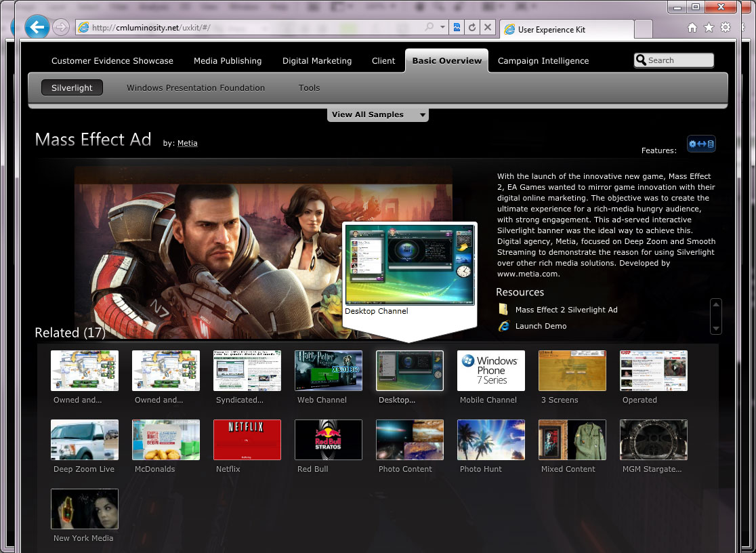Open the Mixed Content thumbnail
Image resolution: width=756 pixels, height=553 pixels.
tap(572, 440)
